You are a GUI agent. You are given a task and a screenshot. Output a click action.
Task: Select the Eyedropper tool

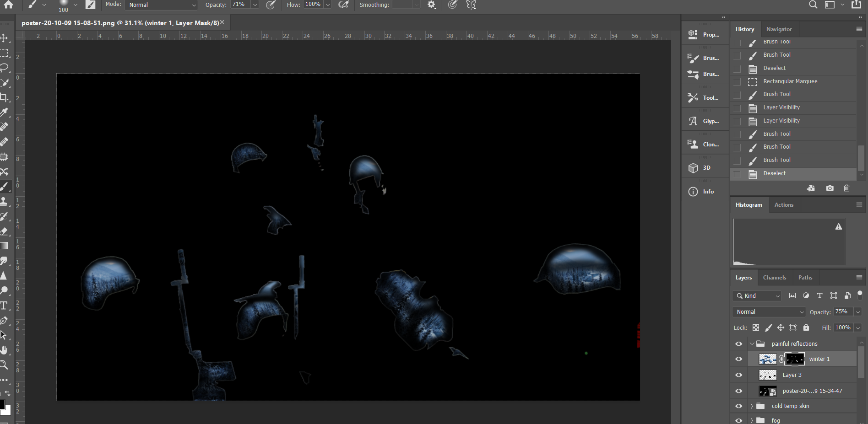point(4,112)
